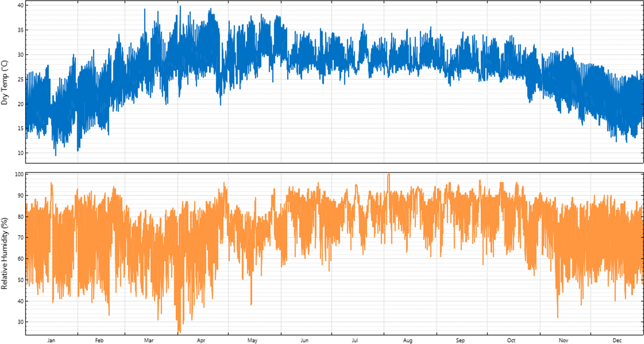Click the May month label on the x-axis
The height and width of the screenshot is (344, 644).
pyautogui.click(x=253, y=340)
